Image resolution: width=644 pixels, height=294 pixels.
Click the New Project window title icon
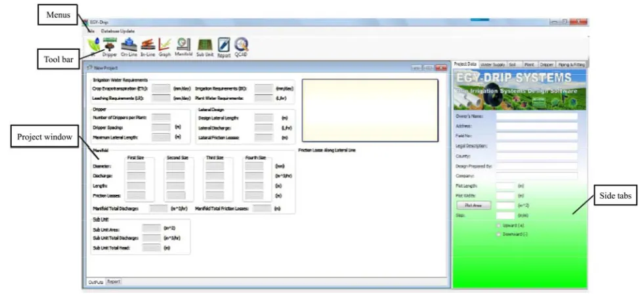click(90, 68)
